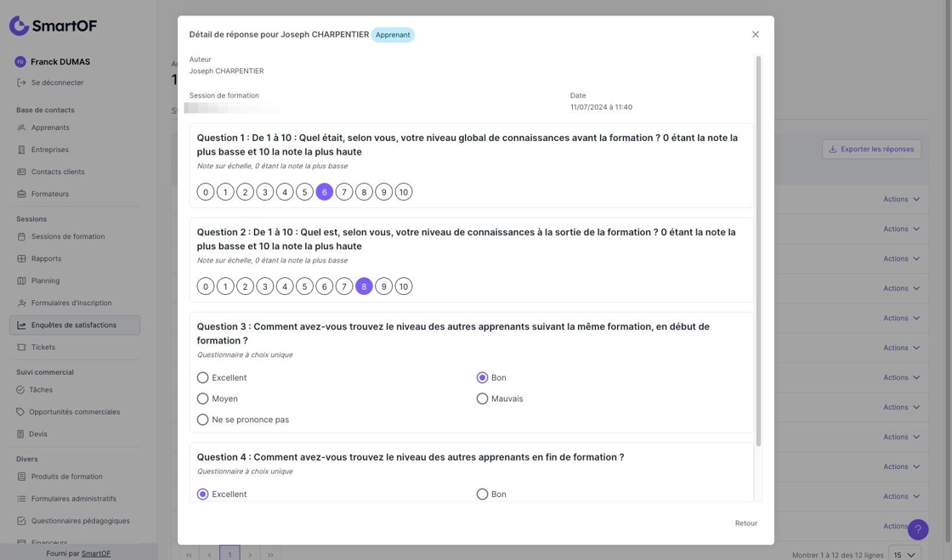Open the help question mark bubble
Screen dimensions: 952x560
click(917, 529)
